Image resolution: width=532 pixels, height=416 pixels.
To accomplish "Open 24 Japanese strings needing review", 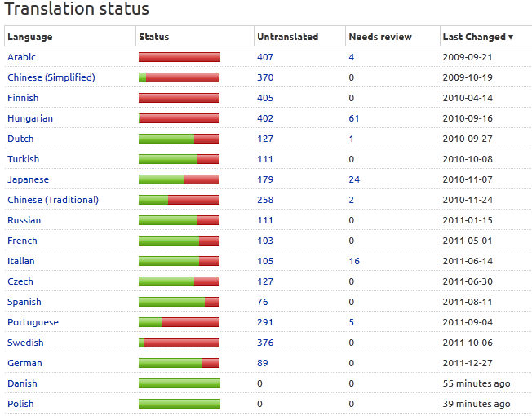I will pyautogui.click(x=354, y=179).
